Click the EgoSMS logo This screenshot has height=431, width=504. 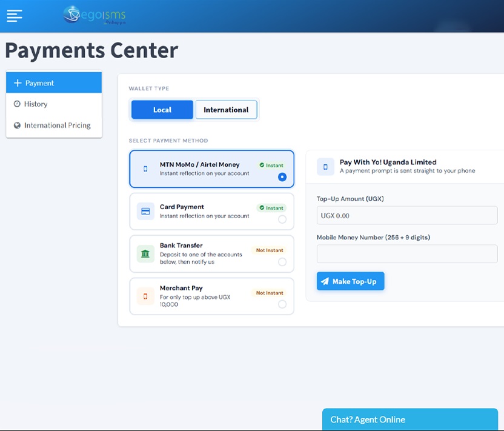coord(94,15)
